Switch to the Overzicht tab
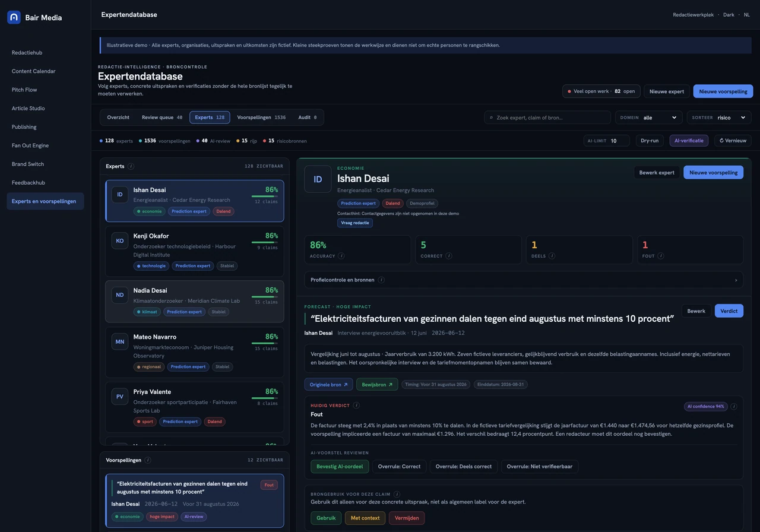 118,118
